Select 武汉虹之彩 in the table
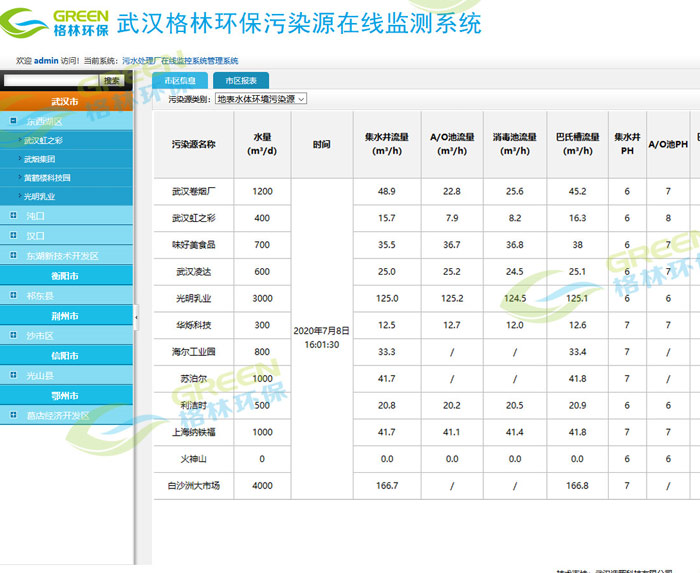This screenshot has height=573, width=700. [194, 218]
